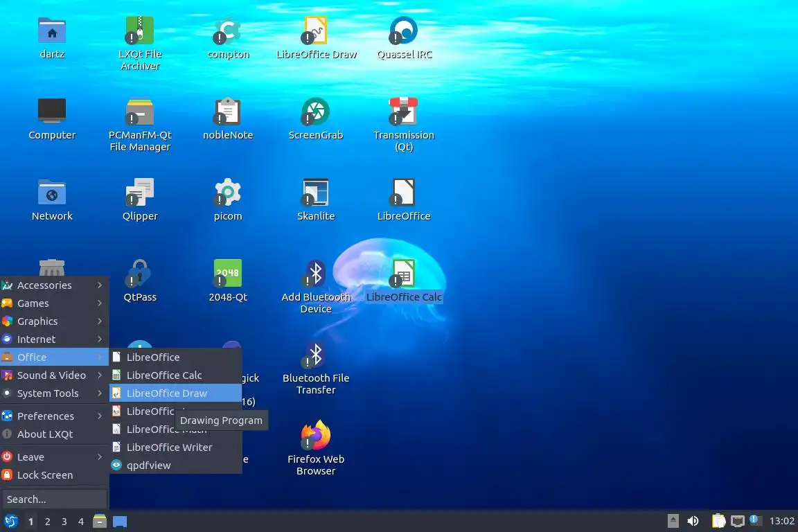Screen dimensions: 798x532
Task: Open qpdfview from the Office submenu
Action: (x=175, y=465)
